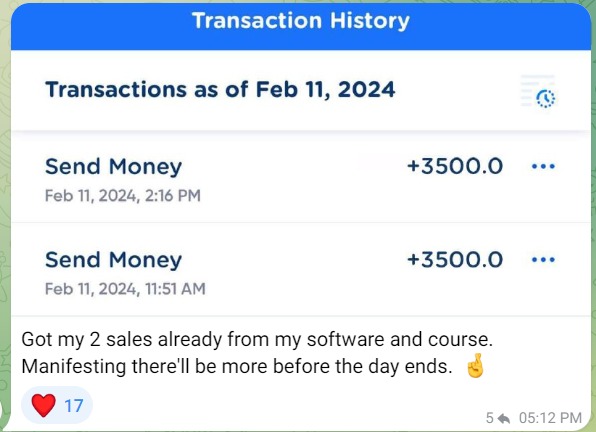The image size is (596, 432).
Task: Toggle the heart reaction count of 17
Action: pyautogui.click(x=57, y=405)
